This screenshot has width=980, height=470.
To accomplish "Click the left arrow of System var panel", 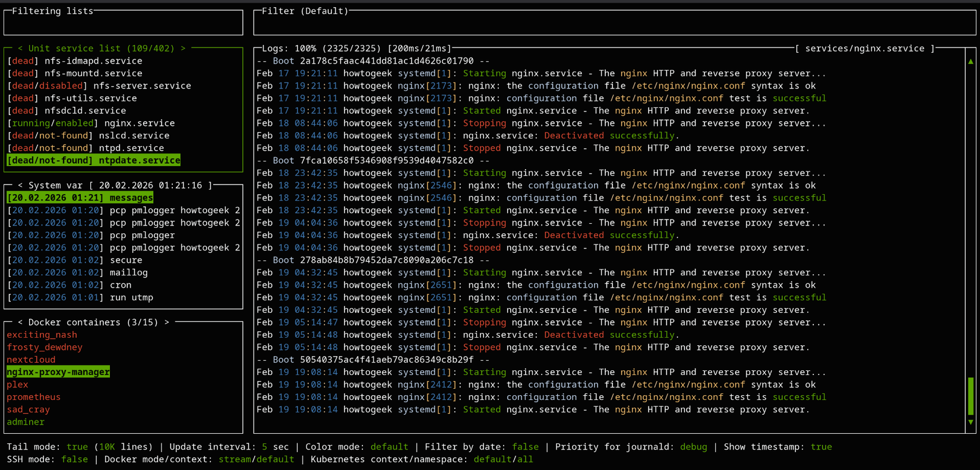I will click(x=20, y=186).
